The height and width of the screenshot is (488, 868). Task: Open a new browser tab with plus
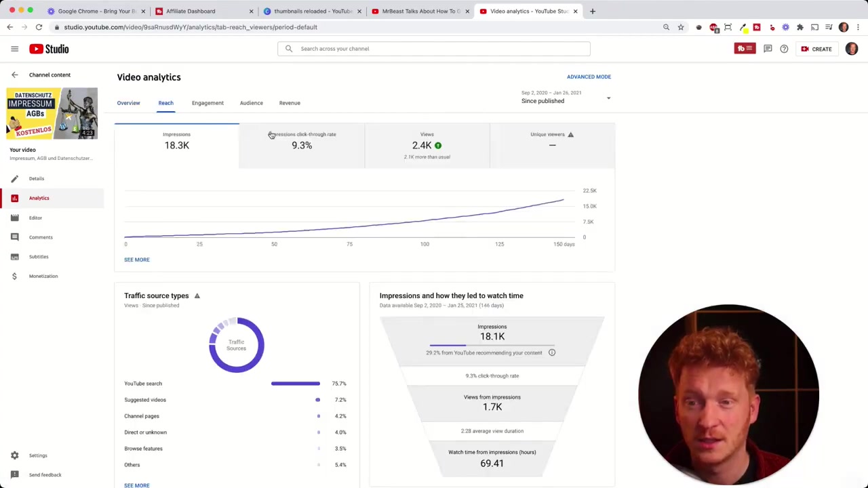click(x=593, y=11)
